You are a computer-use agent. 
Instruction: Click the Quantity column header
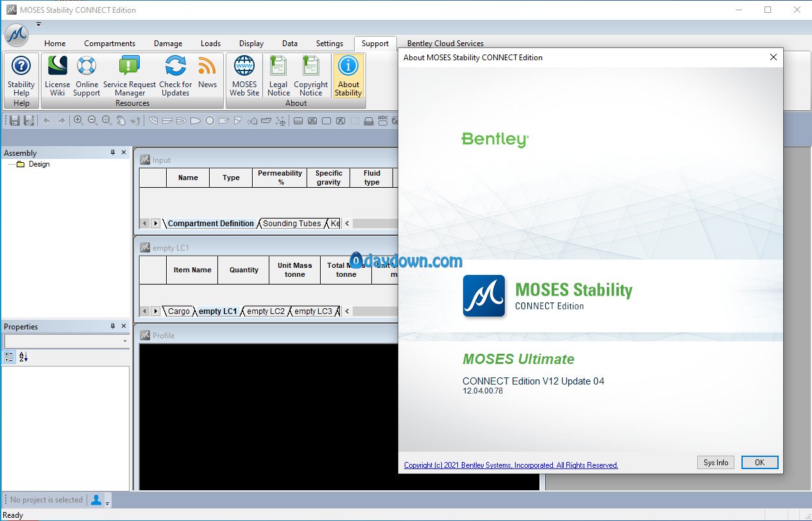point(244,270)
